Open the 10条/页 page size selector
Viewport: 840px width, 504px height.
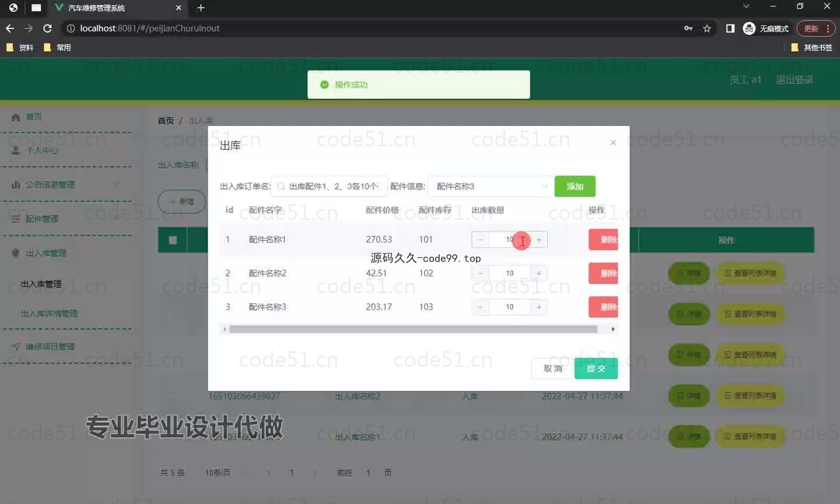218,473
